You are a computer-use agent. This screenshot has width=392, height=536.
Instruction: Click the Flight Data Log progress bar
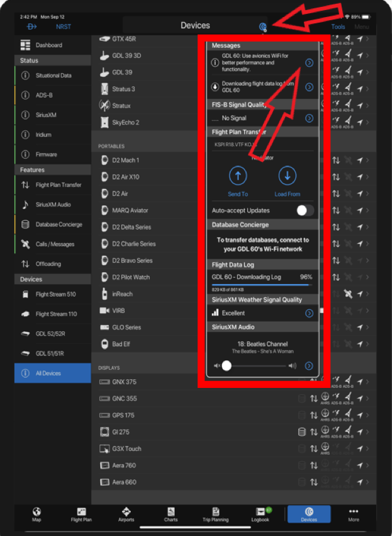coord(262,285)
